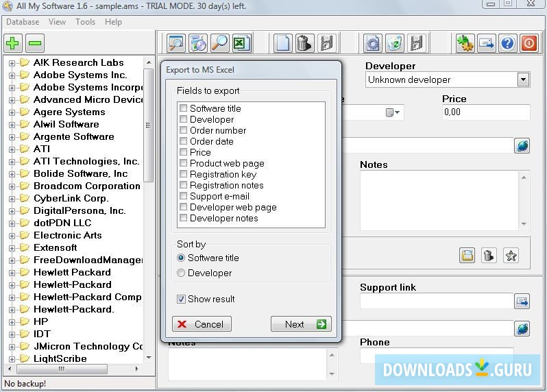Click the software box and CD toolbar icon
The width and height of the screenshot is (547, 392).
(x=198, y=43)
